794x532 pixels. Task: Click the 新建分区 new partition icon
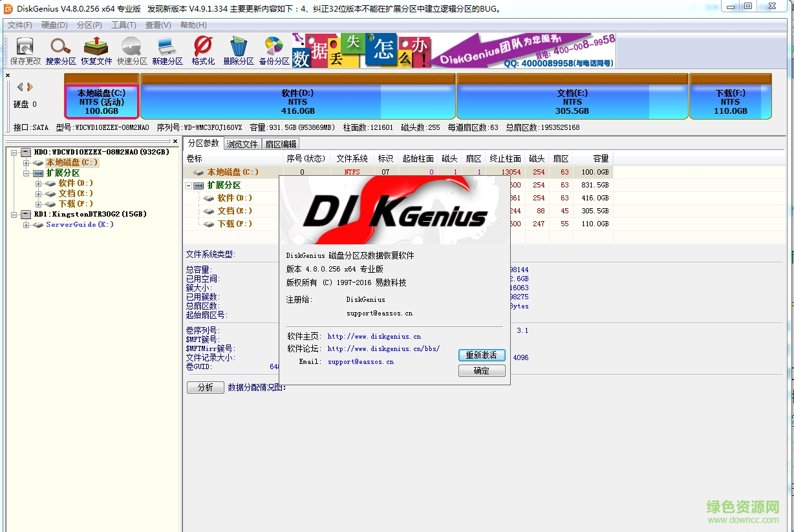click(167, 50)
